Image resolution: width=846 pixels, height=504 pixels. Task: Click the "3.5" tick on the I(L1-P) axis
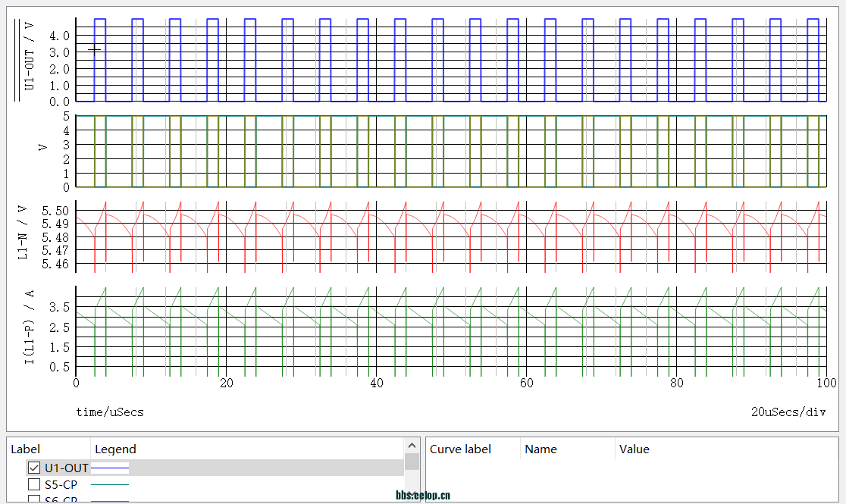click(x=59, y=308)
